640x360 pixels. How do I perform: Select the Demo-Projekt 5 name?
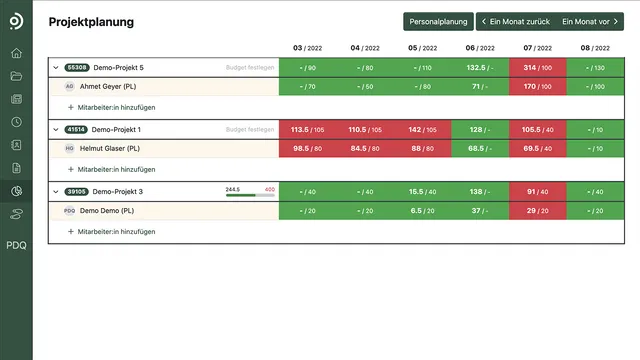(x=118, y=68)
